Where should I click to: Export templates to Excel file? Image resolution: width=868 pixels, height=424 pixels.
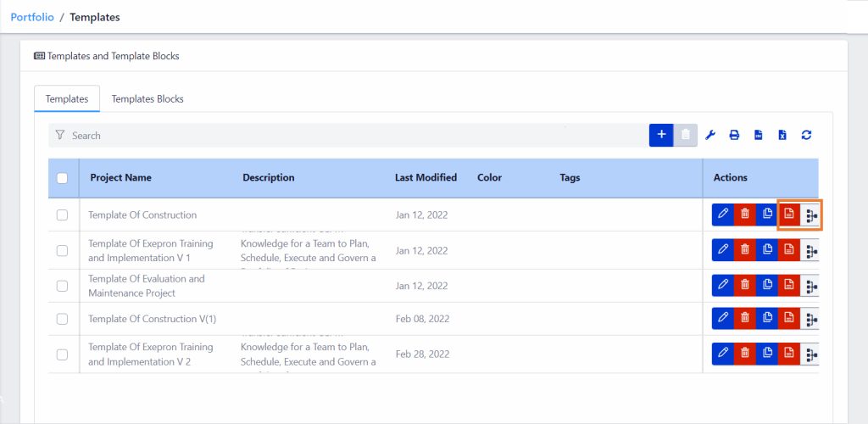coord(782,135)
